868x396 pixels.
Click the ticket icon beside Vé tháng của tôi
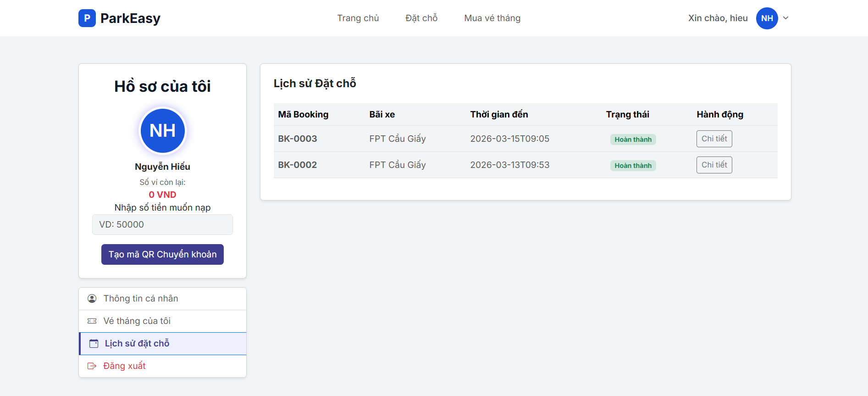pyautogui.click(x=92, y=321)
